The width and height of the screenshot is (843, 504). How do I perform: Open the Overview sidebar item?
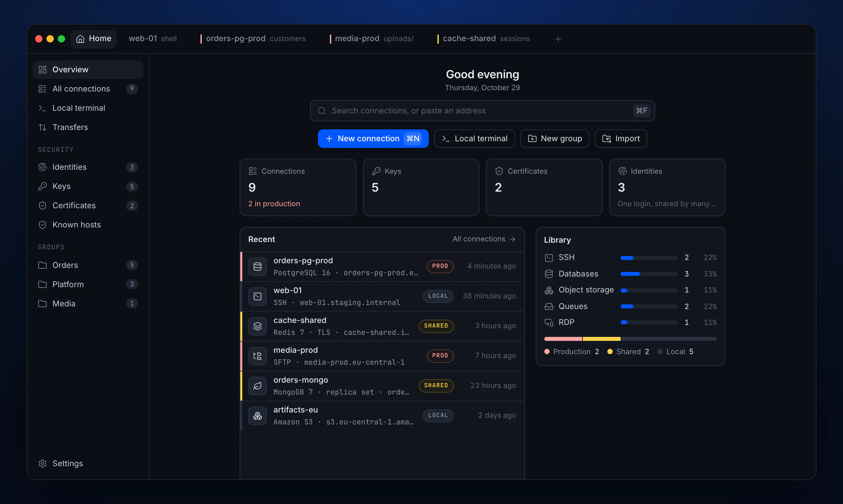pos(88,70)
